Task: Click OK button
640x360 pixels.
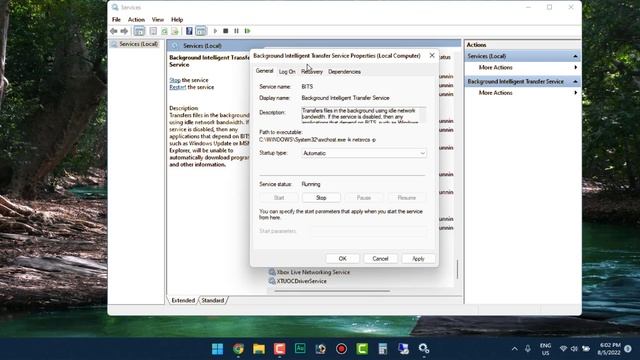Action: [342, 259]
